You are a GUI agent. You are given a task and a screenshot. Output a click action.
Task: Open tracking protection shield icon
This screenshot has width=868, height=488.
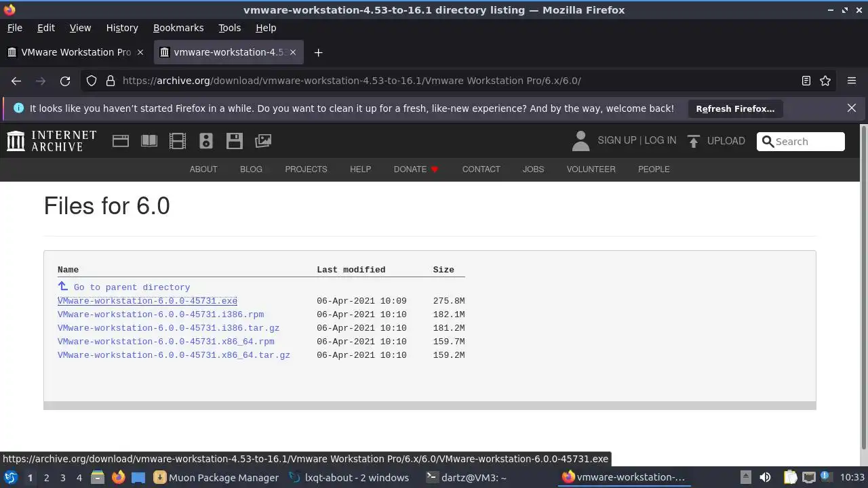pos(92,81)
